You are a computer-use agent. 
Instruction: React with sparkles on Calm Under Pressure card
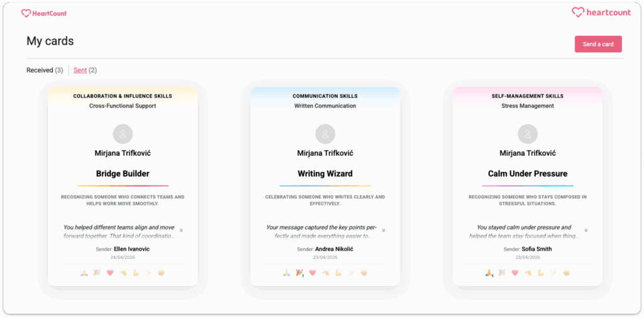553,273
